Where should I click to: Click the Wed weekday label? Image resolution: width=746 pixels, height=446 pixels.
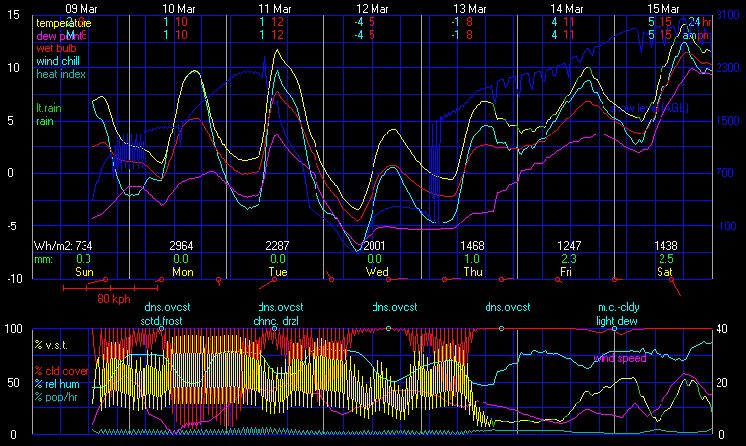[377, 272]
